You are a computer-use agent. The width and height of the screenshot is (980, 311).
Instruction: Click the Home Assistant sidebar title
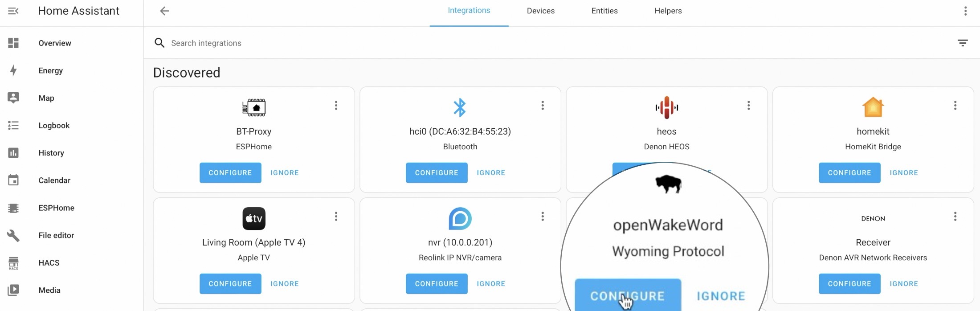79,11
